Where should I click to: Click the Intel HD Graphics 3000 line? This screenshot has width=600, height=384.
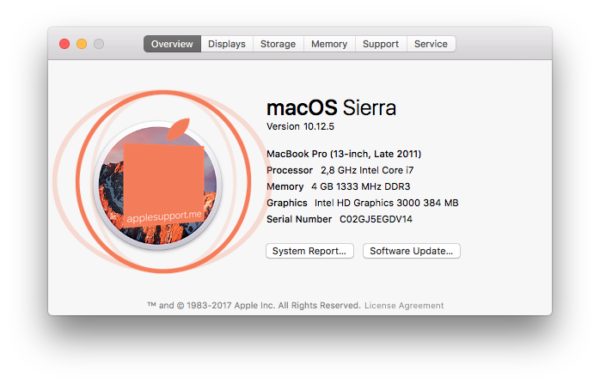pos(362,203)
